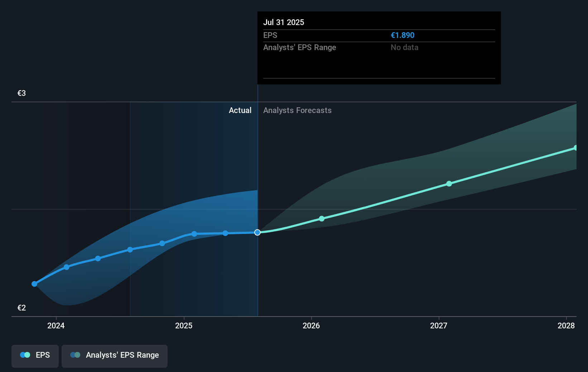This screenshot has height=372, width=588.
Task: Click the Jul 31 2025 tooltip heading
Action: (x=284, y=22)
